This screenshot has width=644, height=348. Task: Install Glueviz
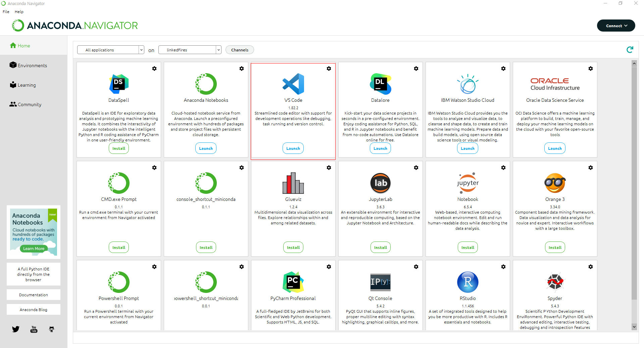[293, 248]
